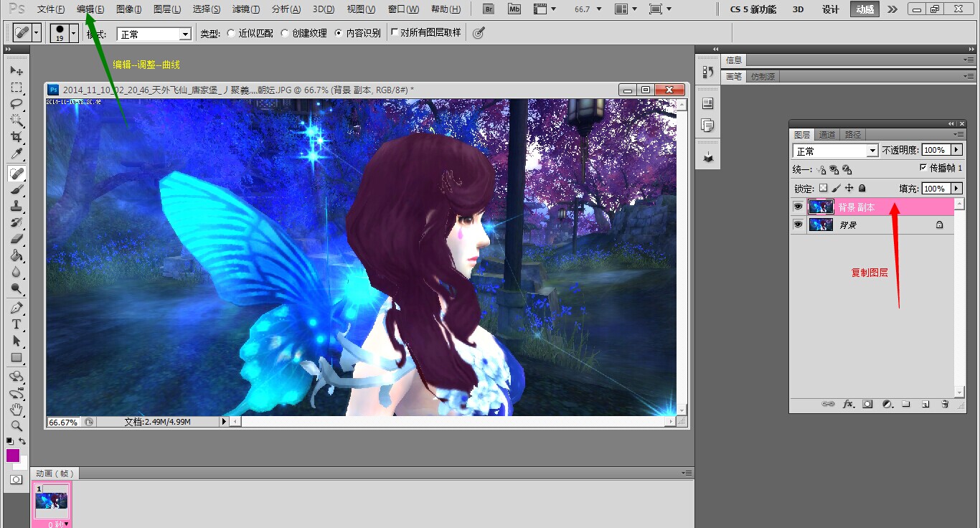Select the 近似匹配 radio option
This screenshot has height=528, width=980.
(230, 33)
